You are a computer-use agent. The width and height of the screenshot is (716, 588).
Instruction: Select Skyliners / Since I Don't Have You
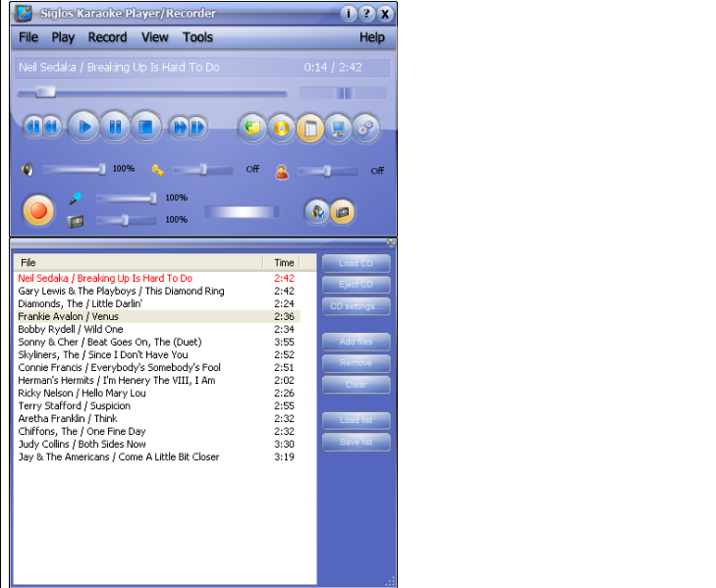point(158,354)
